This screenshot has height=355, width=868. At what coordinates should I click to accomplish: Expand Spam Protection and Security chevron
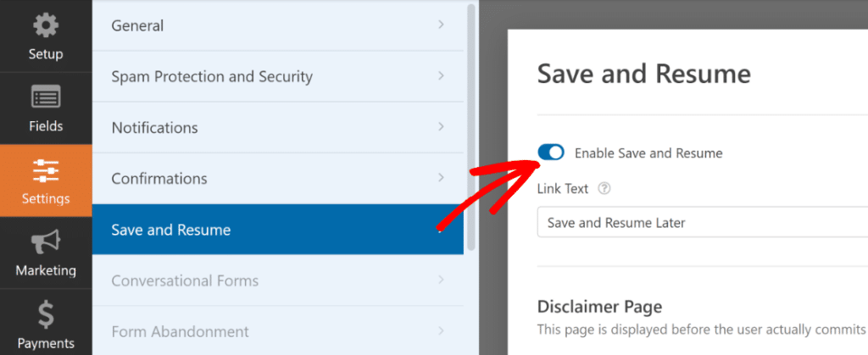pos(441,76)
